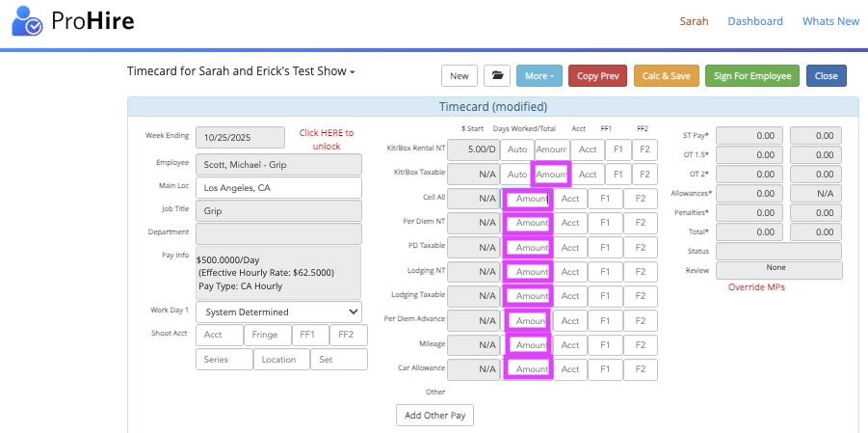Click Calc & Save button

667,76
